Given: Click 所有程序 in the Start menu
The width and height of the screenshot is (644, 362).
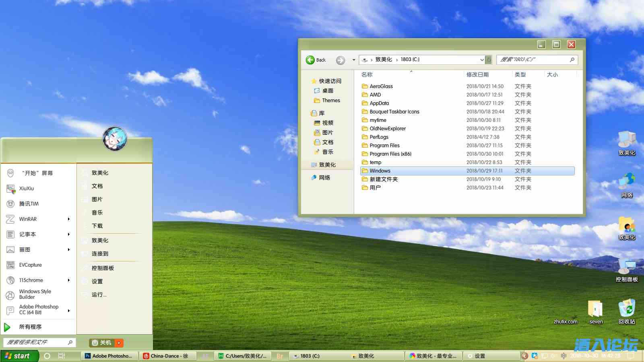Looking at the screenshot, I should pyautogui.click(x=31, y=327).
